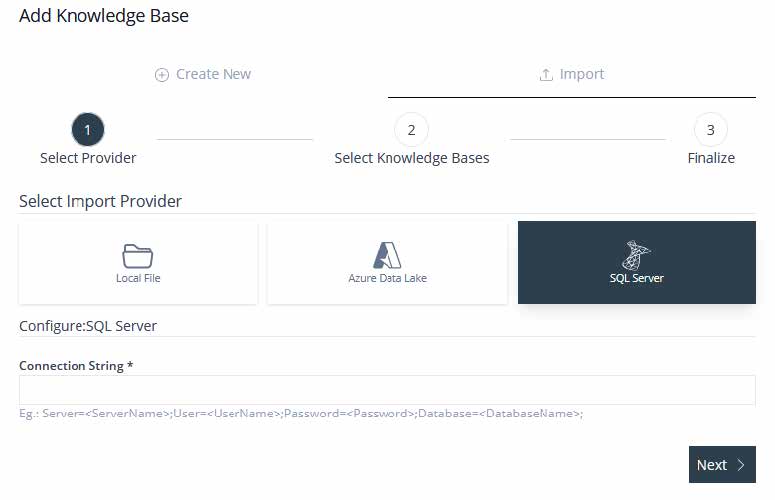Go to step 2 circle
The image size is (775, 500).
coord(411,129)
